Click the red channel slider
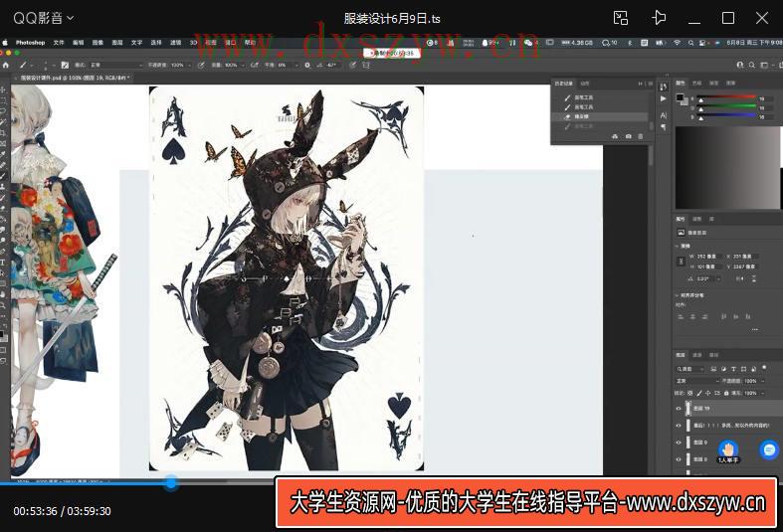The width and height of the screenshot is (783, 532). pyautogui.click(x=727, y=96)
